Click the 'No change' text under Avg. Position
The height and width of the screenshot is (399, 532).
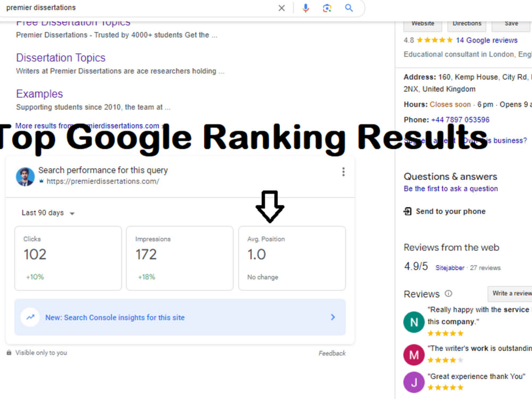pyautogui.click(x=263, y=277)
